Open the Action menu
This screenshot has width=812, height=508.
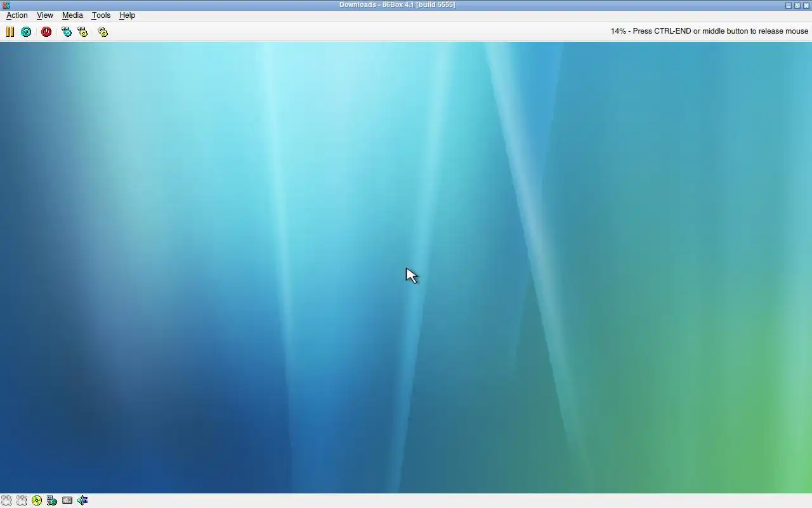click(17, 15)
